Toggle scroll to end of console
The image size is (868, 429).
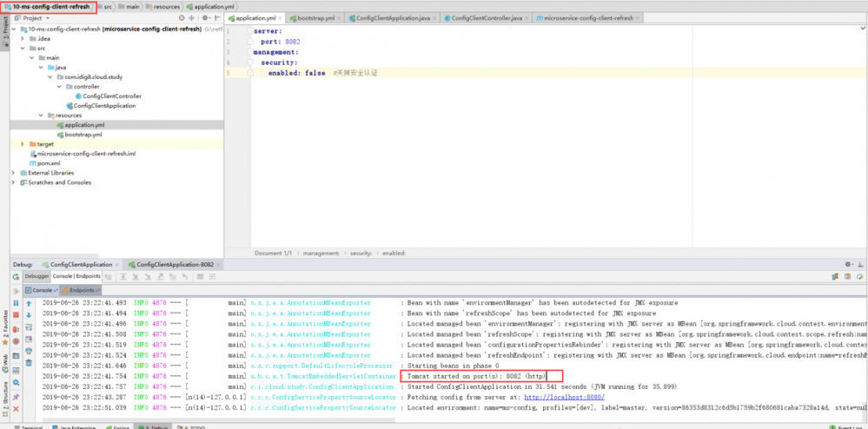pyautogui.click(x=29, y=339)
